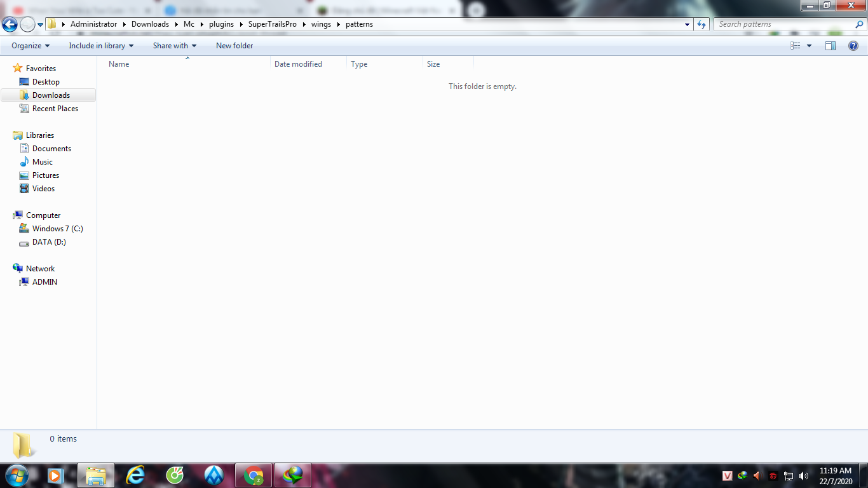Click the folder icon in address bar
The width and height of the screenshot is (868, 488).
52,24
